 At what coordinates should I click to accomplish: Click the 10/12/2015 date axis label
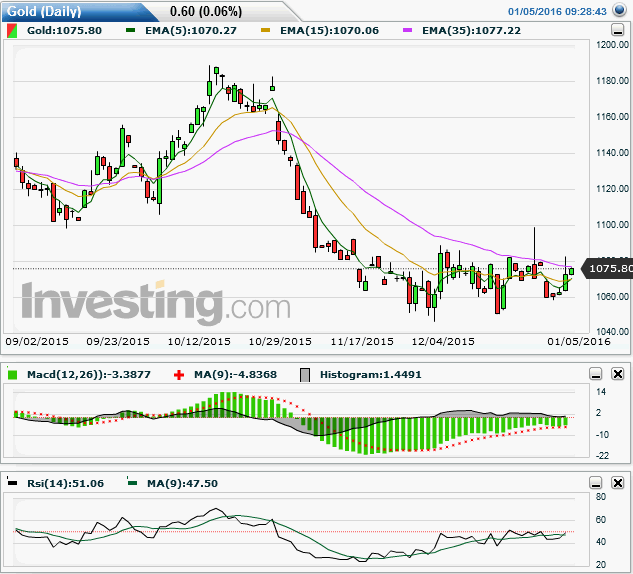coord(199,341)
